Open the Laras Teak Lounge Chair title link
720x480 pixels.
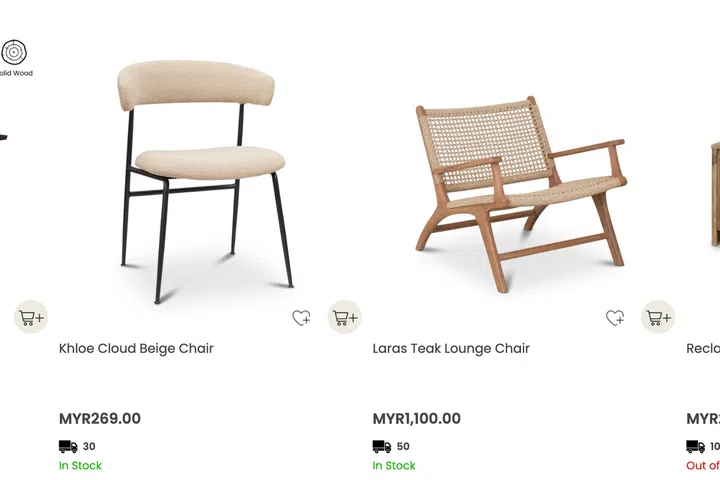451,348
